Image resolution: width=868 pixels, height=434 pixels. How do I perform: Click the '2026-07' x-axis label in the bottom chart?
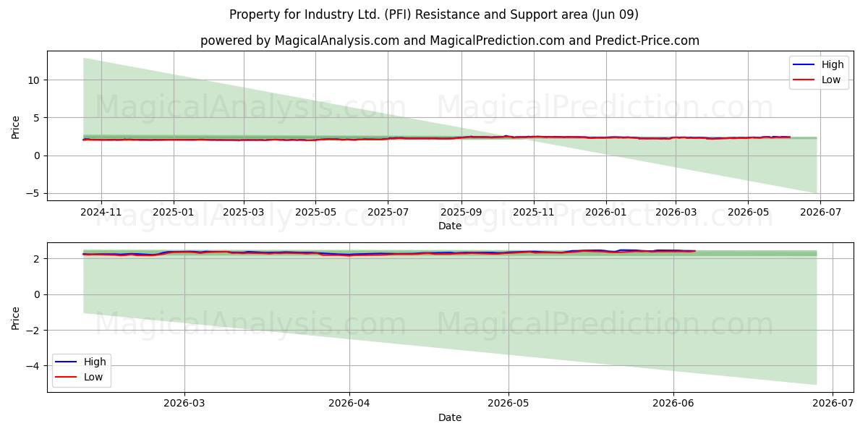pyautogui.click(x=833, y=405)
